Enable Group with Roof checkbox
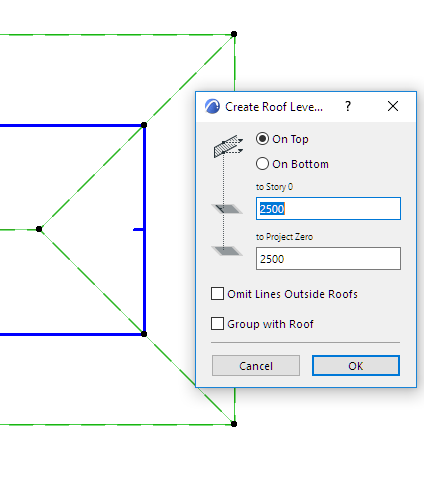Image resolution: width=424 pixels, height=485 pixels. pyautogui.click(x=217, y=324)
